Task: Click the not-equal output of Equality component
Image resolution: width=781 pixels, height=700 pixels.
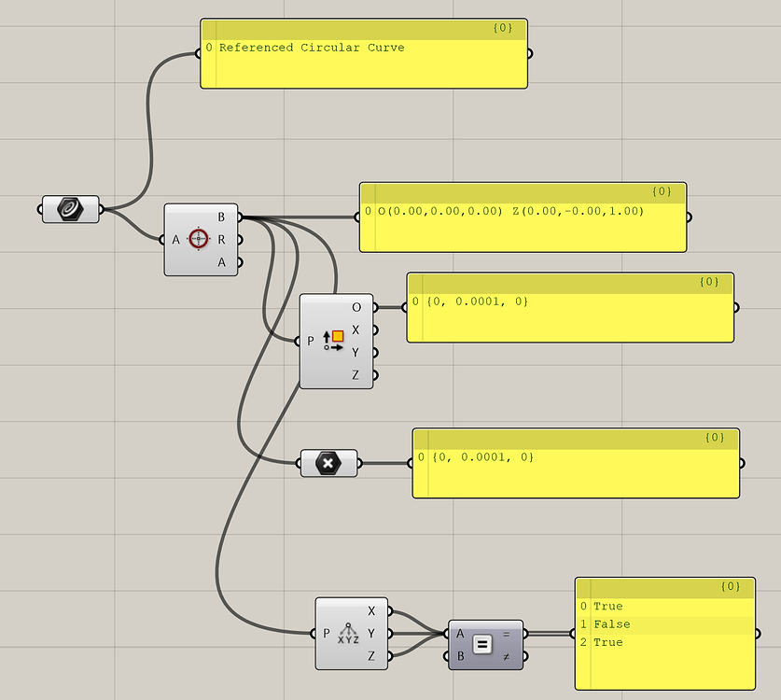Action: (x=506, y=657)
